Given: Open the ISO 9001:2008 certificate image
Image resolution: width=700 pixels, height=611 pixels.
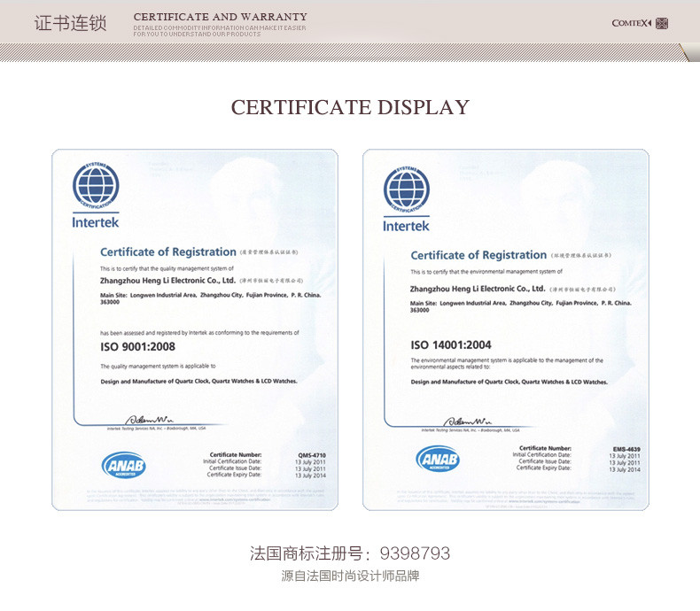Looking at the screenshot, I should (195, 329).
